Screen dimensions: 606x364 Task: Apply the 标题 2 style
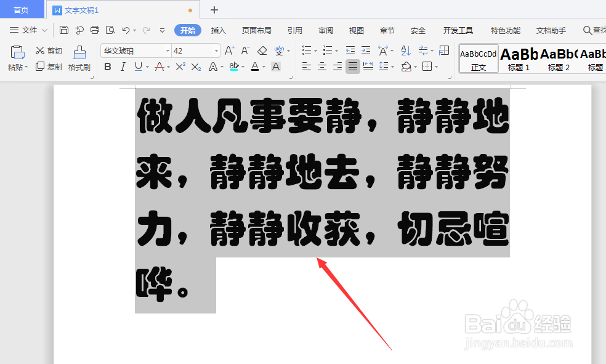(x=559, y=59)
